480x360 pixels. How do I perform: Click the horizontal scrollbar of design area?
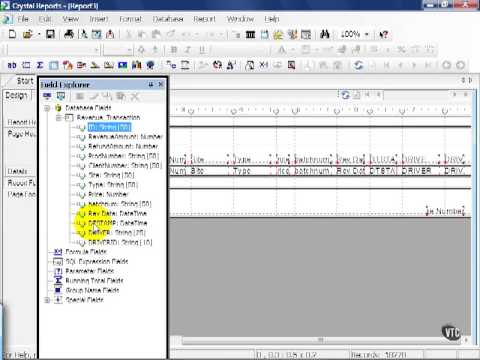320,340
